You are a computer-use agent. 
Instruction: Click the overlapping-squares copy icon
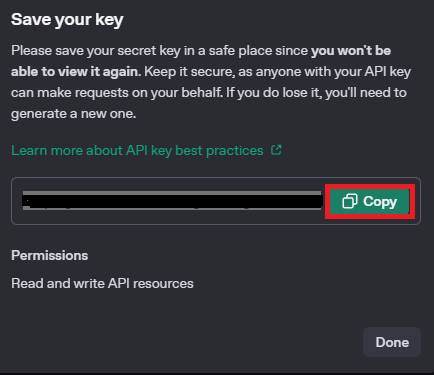[x=350, y=201]
